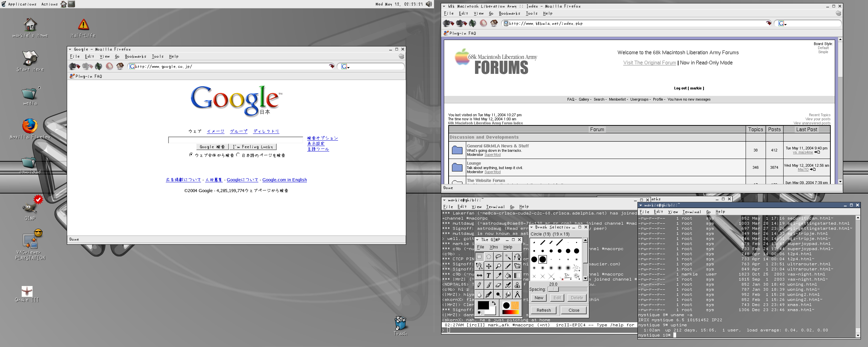The height and width of the screenshot is (347, 868).
Task: Select the search-entire-web radio button on Google
Action: click(191, 155)
